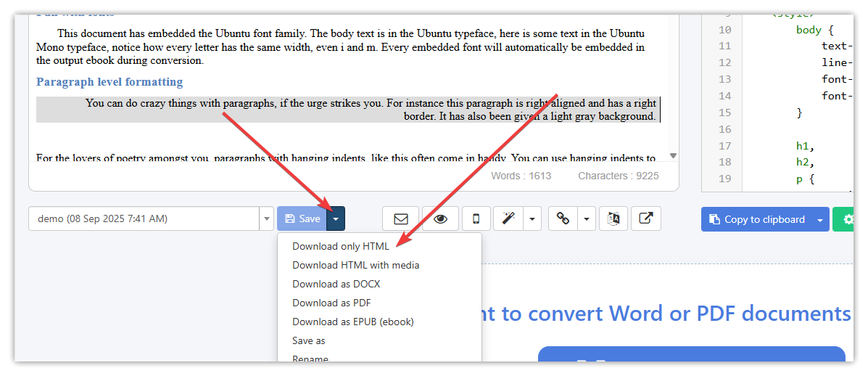Open the mobile phone preview icon
The width and height of the screenshot is (868, 376).
[x=476, y=218]
